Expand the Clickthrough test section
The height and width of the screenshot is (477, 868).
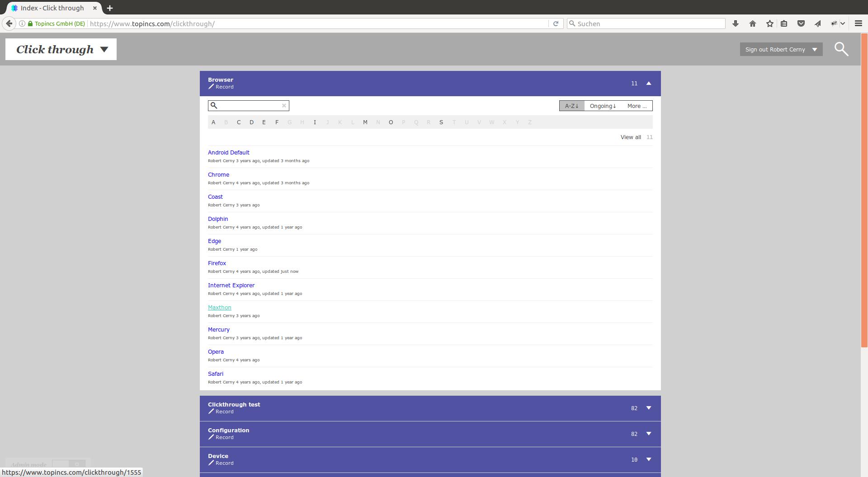tap(649, 408)
